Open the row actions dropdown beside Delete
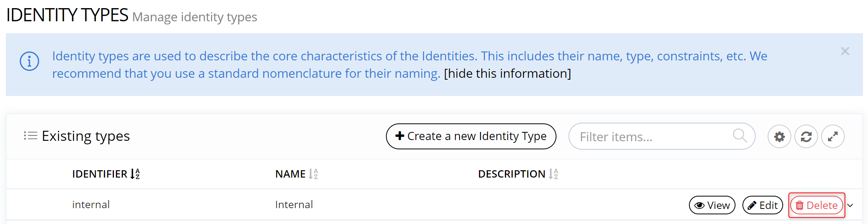Viewport: 868px width, 224px height. 851,205
